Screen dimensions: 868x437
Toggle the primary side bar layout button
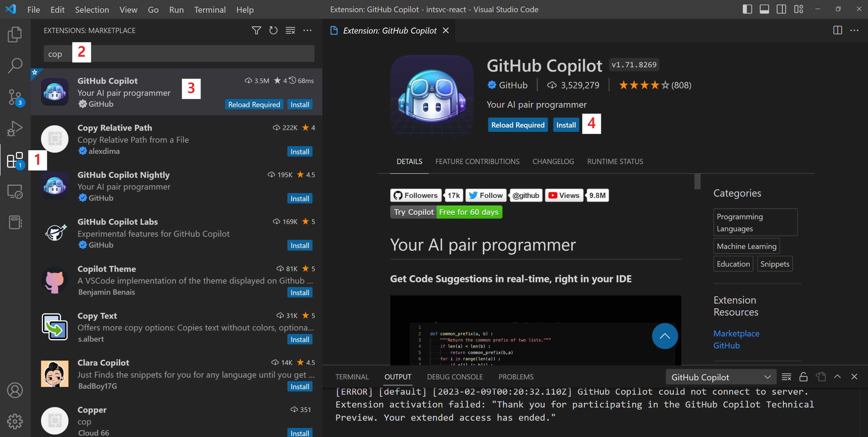point(747,10)
